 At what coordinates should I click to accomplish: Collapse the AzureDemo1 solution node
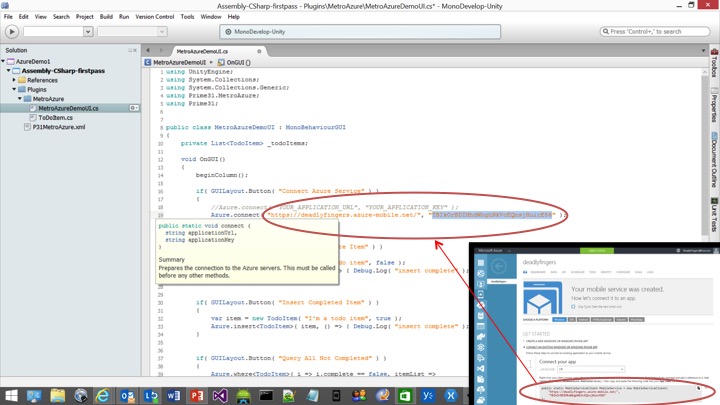pyautogui.click(x=3, y=61)
